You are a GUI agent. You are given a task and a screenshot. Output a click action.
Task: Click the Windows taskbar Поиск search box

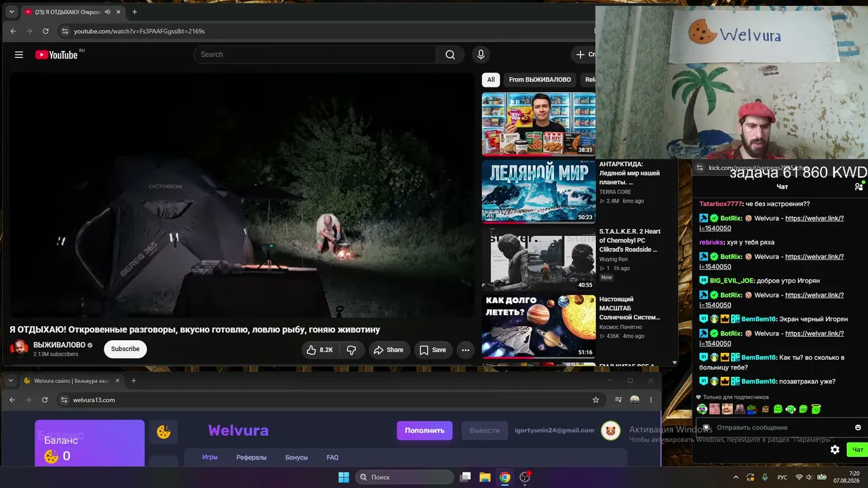click(405, 477)
